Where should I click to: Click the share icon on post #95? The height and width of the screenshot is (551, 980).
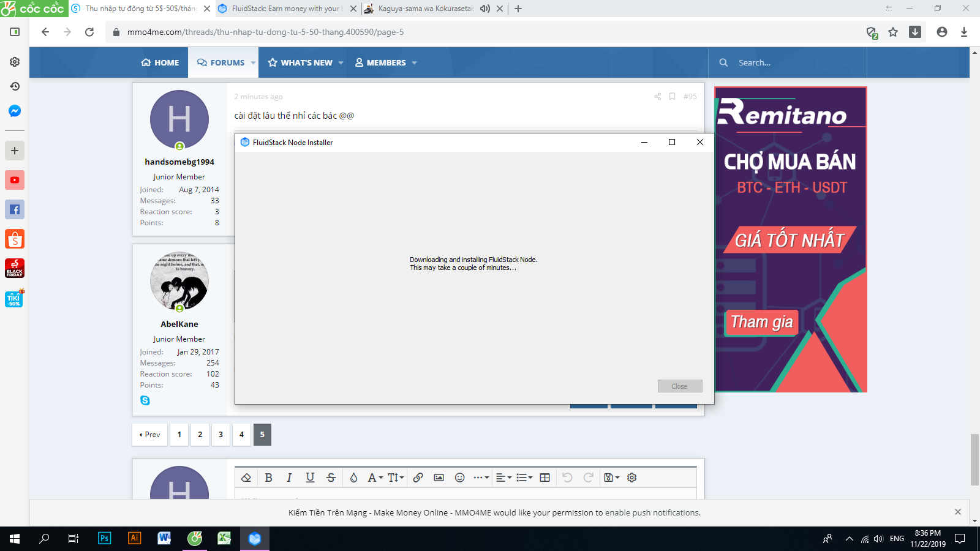click(657, 96)
